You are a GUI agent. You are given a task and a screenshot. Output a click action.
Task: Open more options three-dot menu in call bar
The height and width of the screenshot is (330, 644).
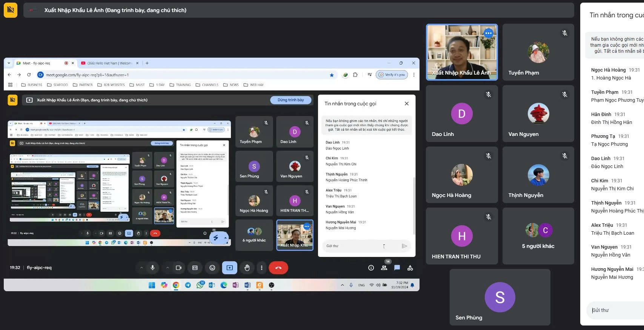coord(261,268)
